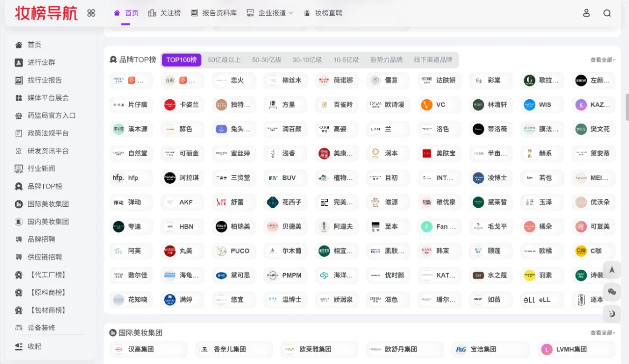Image resolution: width=629 pixels, height=364 pixels.
Task: Click the search magnifier icon
Action: (607, 13)
